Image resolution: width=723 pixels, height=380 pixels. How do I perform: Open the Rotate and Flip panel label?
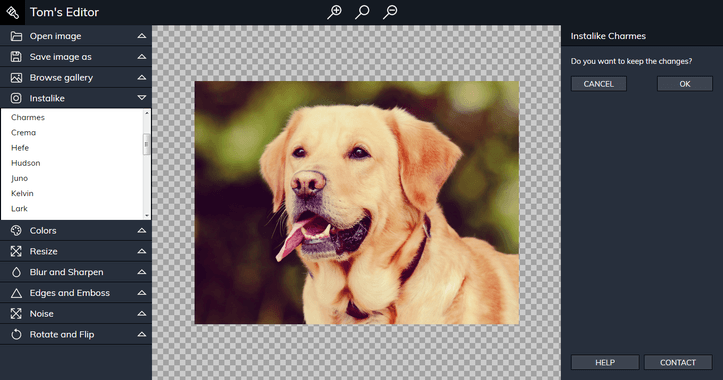[62, 334]
